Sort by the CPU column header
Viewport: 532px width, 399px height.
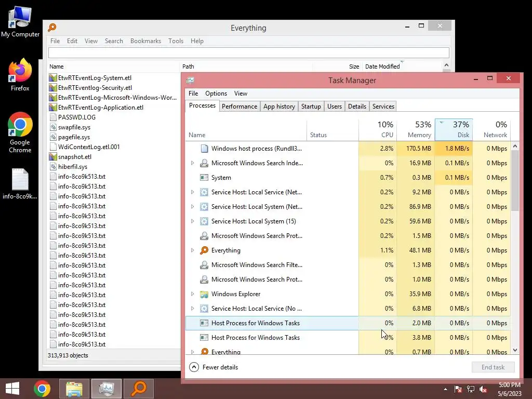[x=378, y=129]
